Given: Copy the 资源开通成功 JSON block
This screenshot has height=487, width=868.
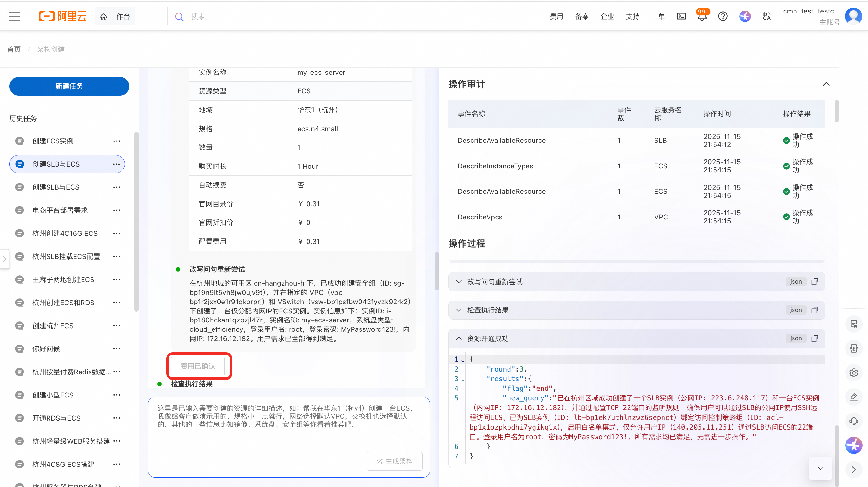Looking at the screenshot, I should pos(814,338).
